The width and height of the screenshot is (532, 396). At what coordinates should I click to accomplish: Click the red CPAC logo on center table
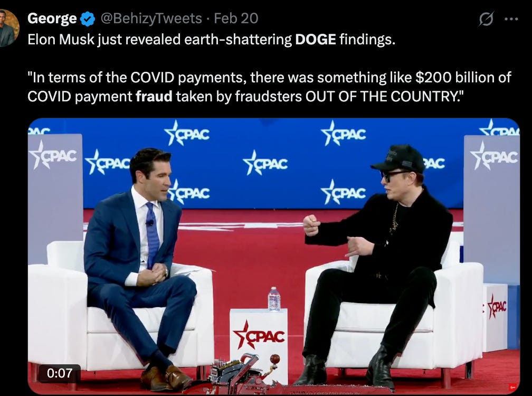click(x=259, y=335)
